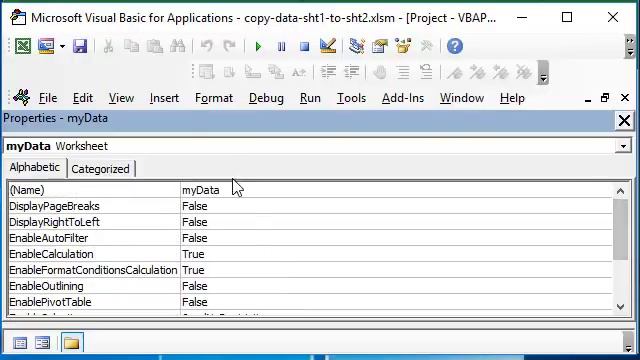Viewport: 640px width, 360px height.
Task: Select the EnableAutoFilter property row
Action: pyautogui.click(x=310, y=238)
